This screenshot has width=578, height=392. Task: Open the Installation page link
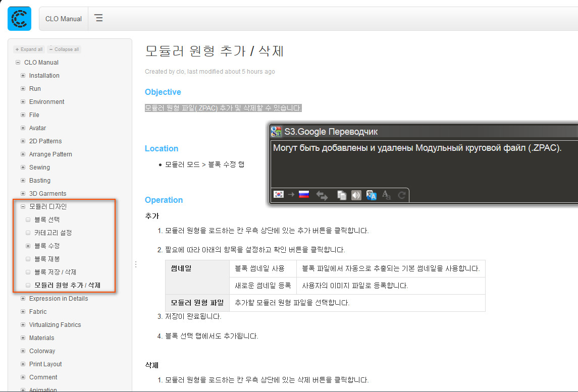44,76
